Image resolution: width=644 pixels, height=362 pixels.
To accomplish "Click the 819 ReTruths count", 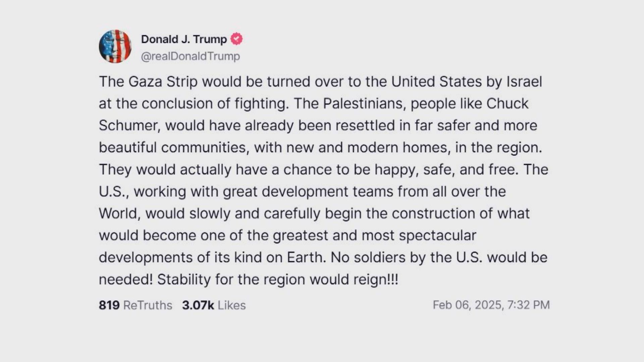I will point(135,305).
